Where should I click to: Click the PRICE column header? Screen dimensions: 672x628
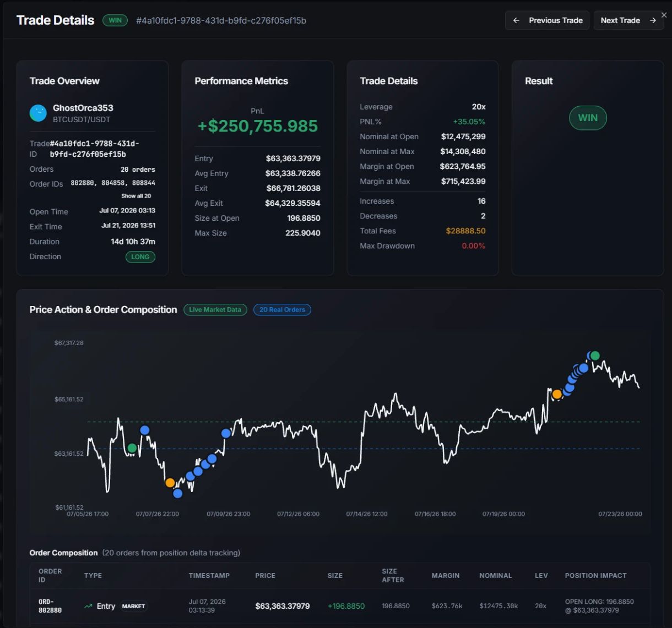click(x=265, y=576)
